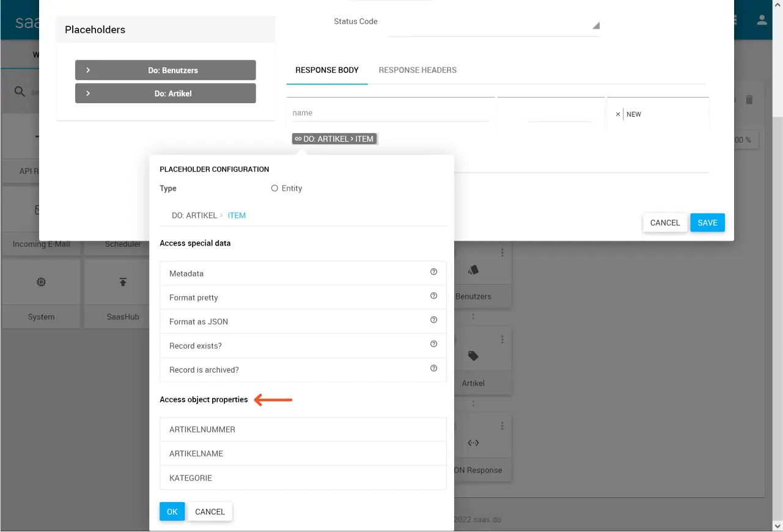Switch to Response Headers tab
This screenshot has height=532, width=783.
pyautogui.click(x=417, y=70)
